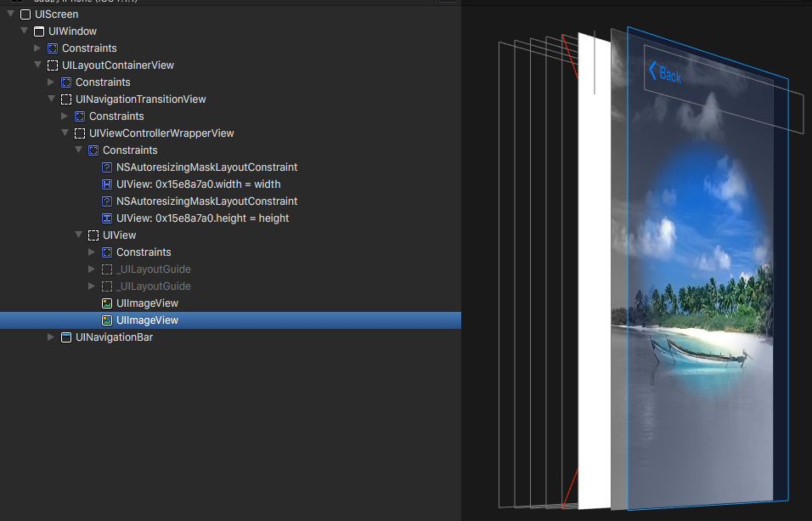Click the first NSAutoresizingMaskLayoutConstraint icon
Screen dimensions: 812x521
(x=107, y=167)
